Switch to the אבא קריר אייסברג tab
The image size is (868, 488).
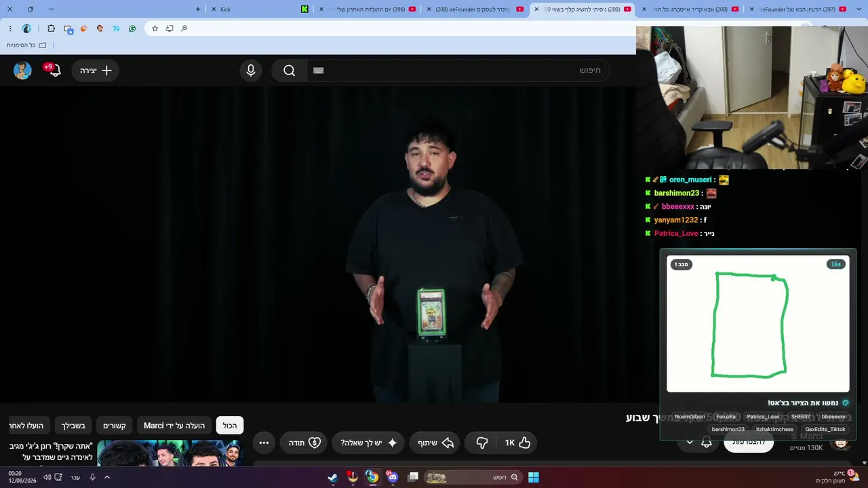[x=690, y=9]
